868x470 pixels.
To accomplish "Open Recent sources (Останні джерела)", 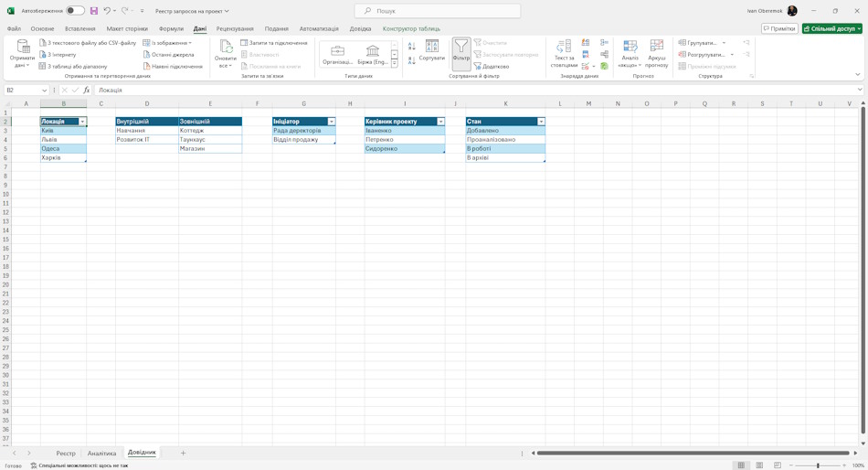I will click(x=168, y=54).
